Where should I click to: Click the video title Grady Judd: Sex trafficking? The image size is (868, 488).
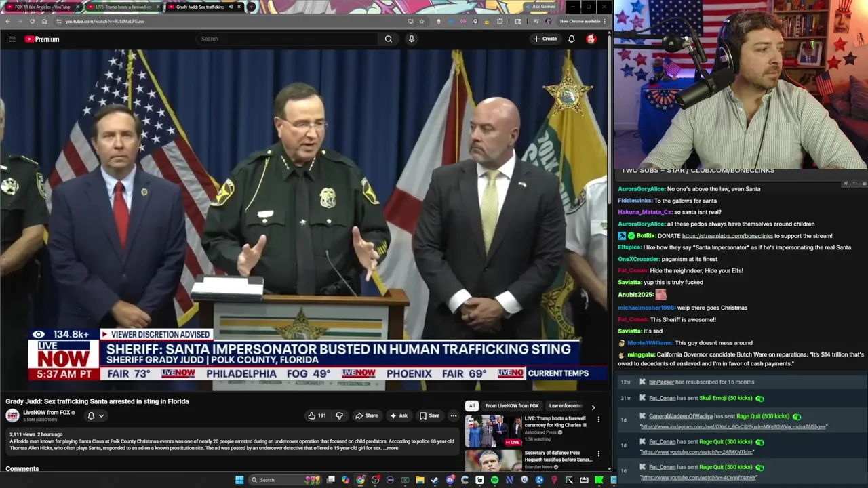tap(97, 401)
